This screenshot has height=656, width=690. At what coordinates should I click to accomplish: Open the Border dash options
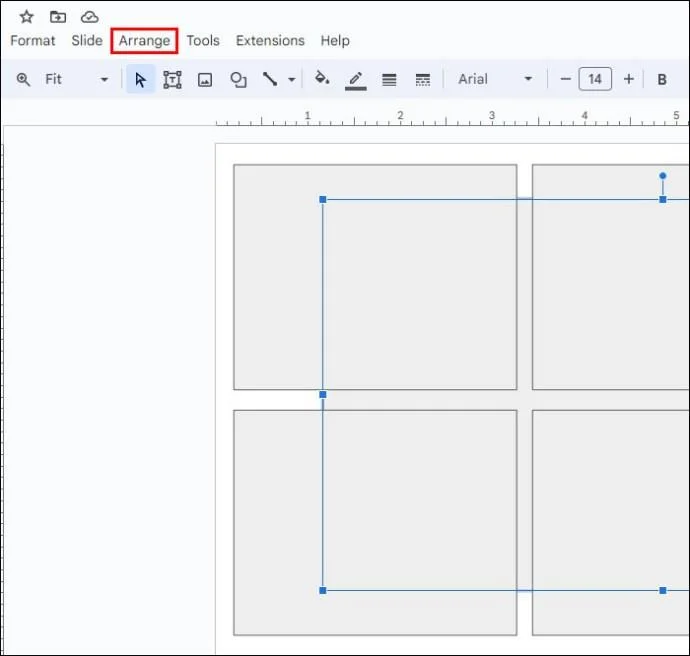[422, 80]
